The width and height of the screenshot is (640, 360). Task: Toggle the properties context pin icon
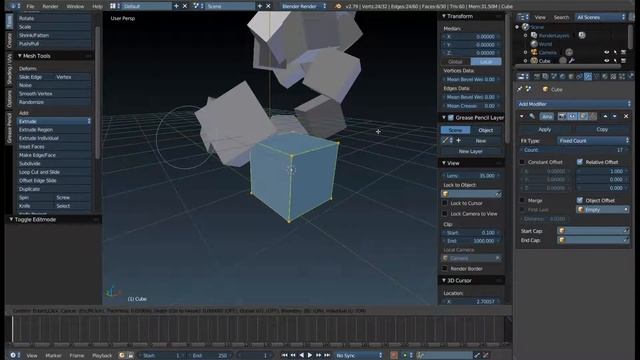(x=520, y=89)
